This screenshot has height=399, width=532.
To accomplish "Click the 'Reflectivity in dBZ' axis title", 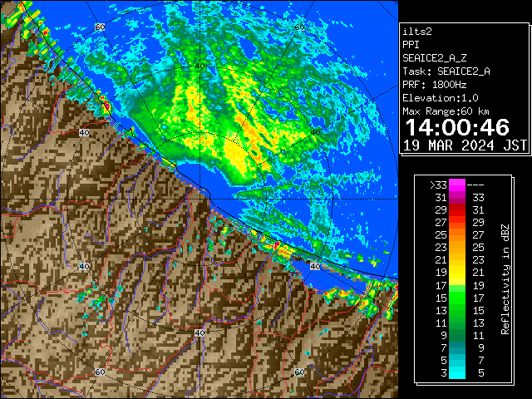I will [x=505, y=279].
